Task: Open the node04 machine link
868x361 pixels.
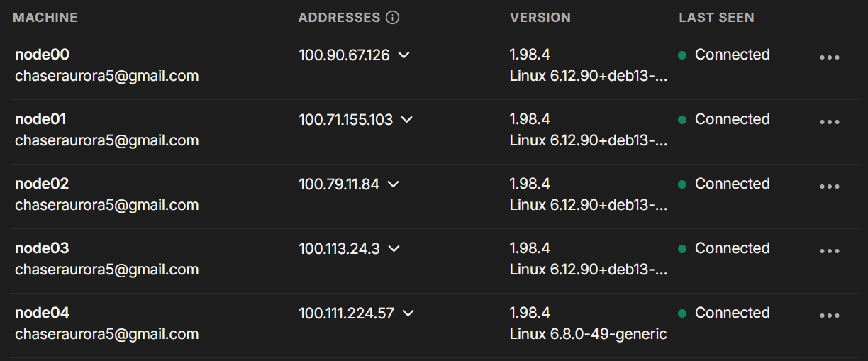Action: (x=42, y=313)
